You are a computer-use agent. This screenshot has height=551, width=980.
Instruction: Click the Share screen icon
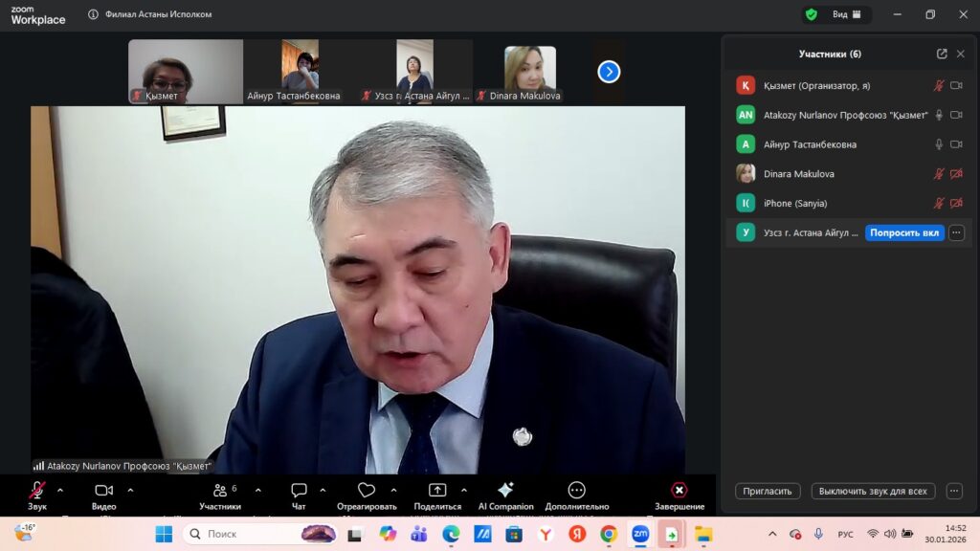tap(437, 491)
